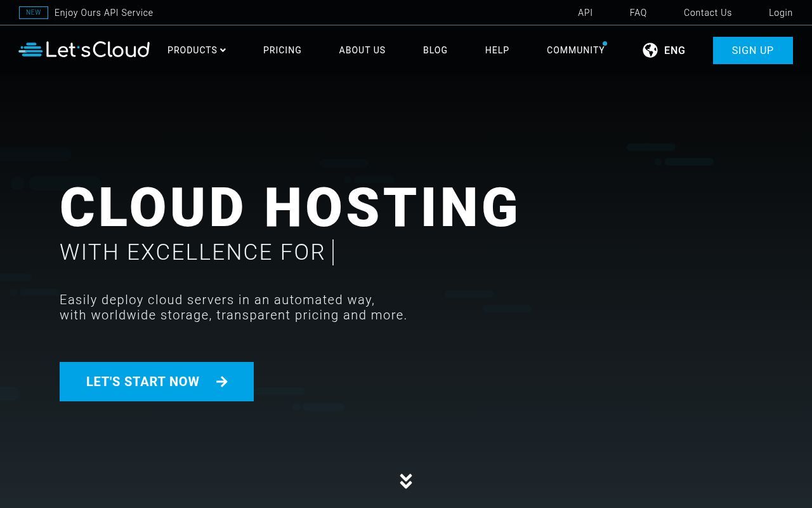Image resolution: width=812 pixels, height=508 pixels.
Task: Click the arrow in Let's Start Now button
Action: 221,382
